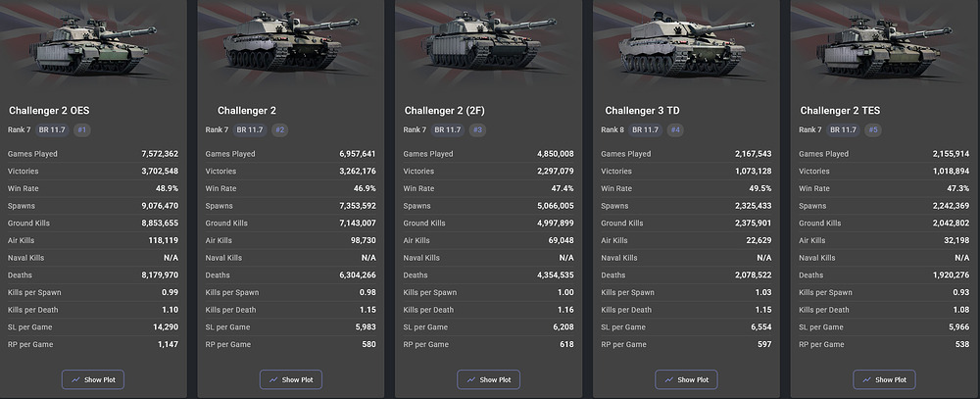Screen dimensions: 980x399
Task: Open Show Plot for Challenger 2 card
Action: [x=291, y=379]
